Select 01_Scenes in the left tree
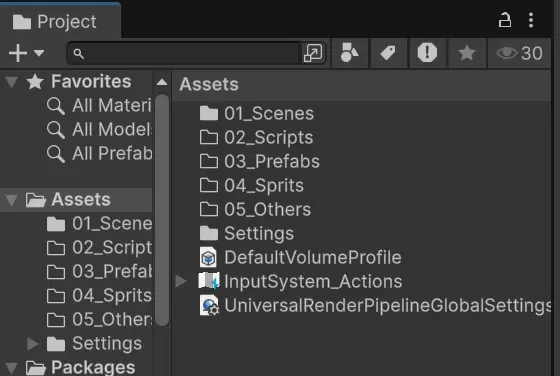Viewport: 560px width, 376px height. [99, 224]
